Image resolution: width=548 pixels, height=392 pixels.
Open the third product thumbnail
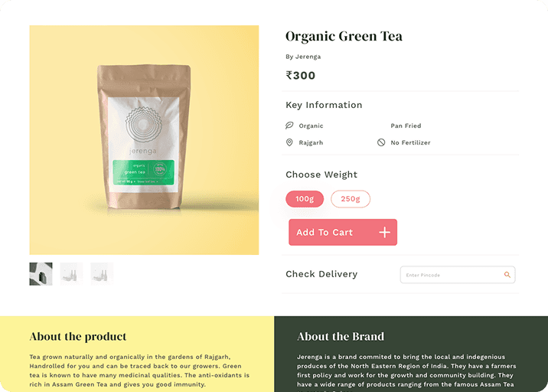pyautogui.click(x=102, y=274)
